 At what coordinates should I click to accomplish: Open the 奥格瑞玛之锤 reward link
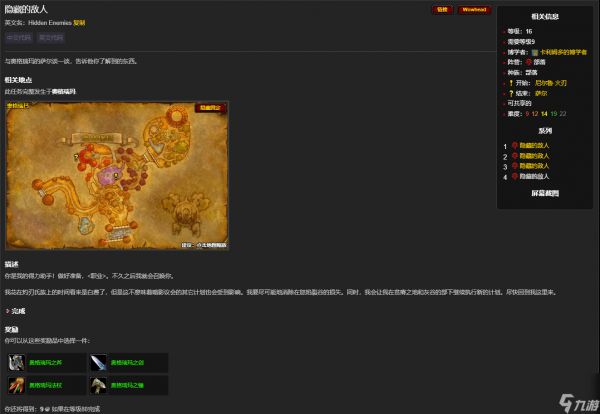[127, 385]
